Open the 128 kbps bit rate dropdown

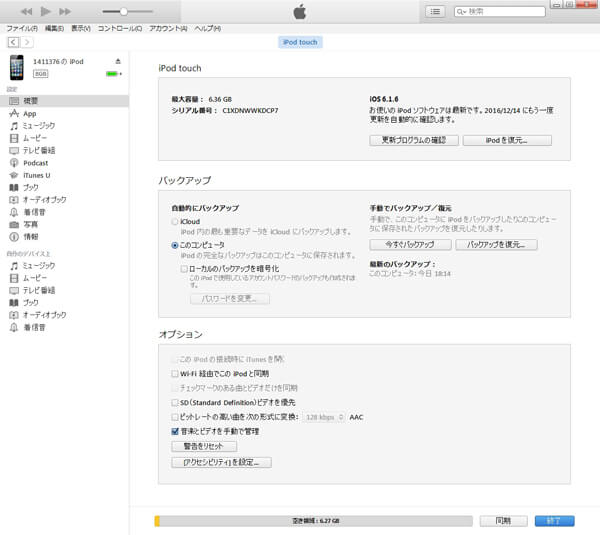[324, 417]
